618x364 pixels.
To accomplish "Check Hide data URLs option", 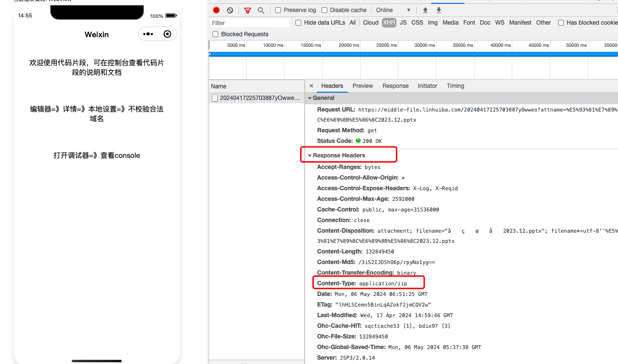I will coord(298,23).
